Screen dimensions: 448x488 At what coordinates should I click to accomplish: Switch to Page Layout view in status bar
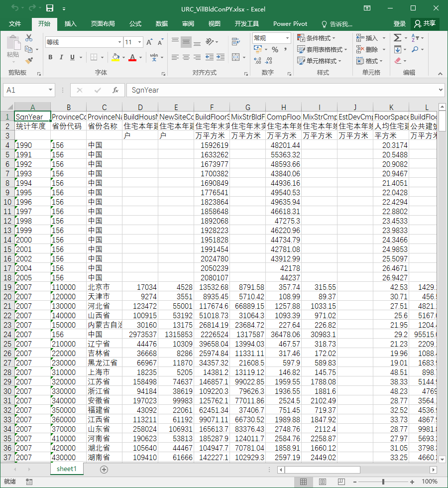(323, 482)
